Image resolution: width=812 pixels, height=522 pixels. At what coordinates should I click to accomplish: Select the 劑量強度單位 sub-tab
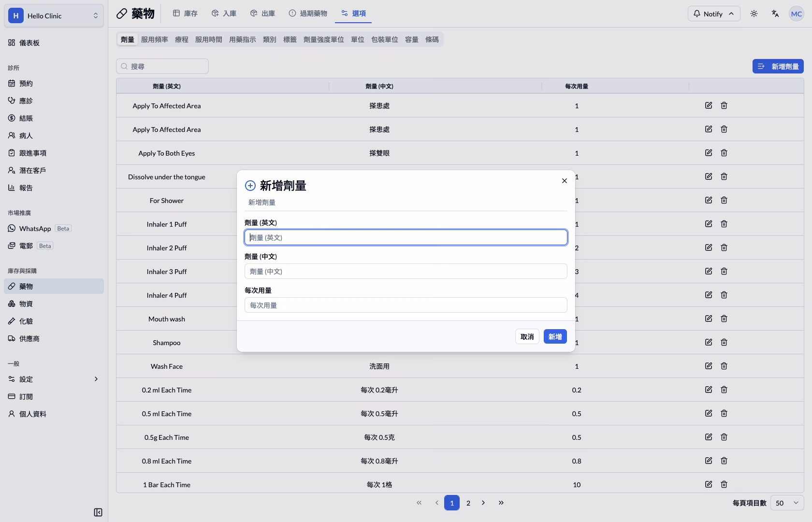[324, 40]
